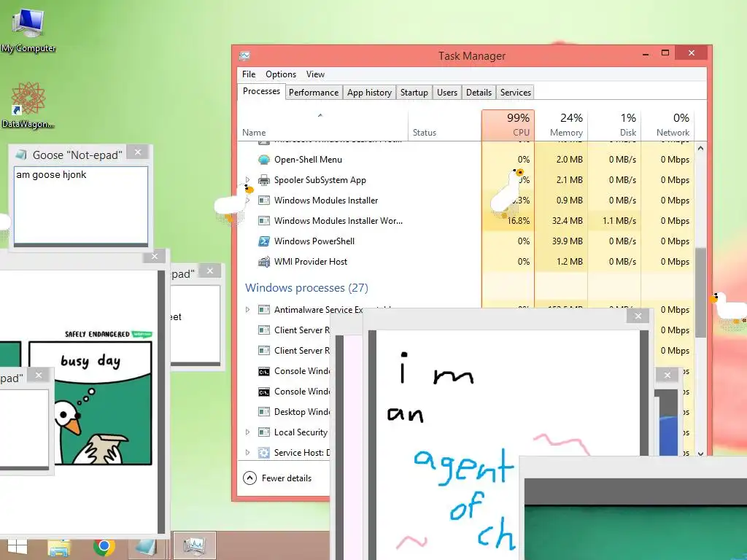Open the File menu in Task Manager
747x560 pixels.
point(249,74)
